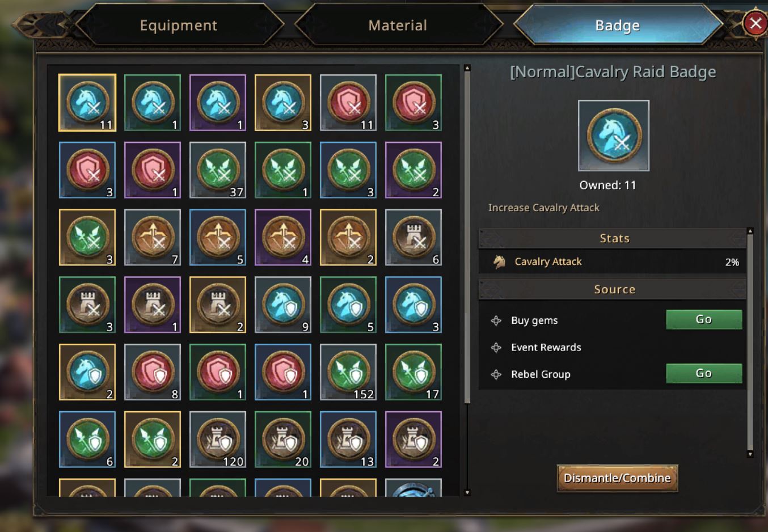
Task: Select the siege tower shield badge showing 120
Action: point(218,440)
